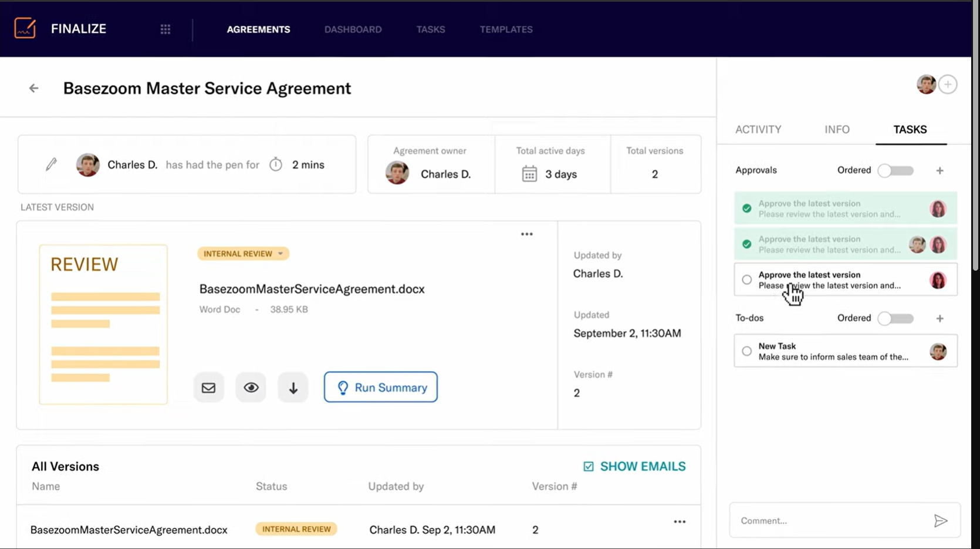Click the pen edit icon
This screenshot has width=980, height=549.
(x=52, y=164)
